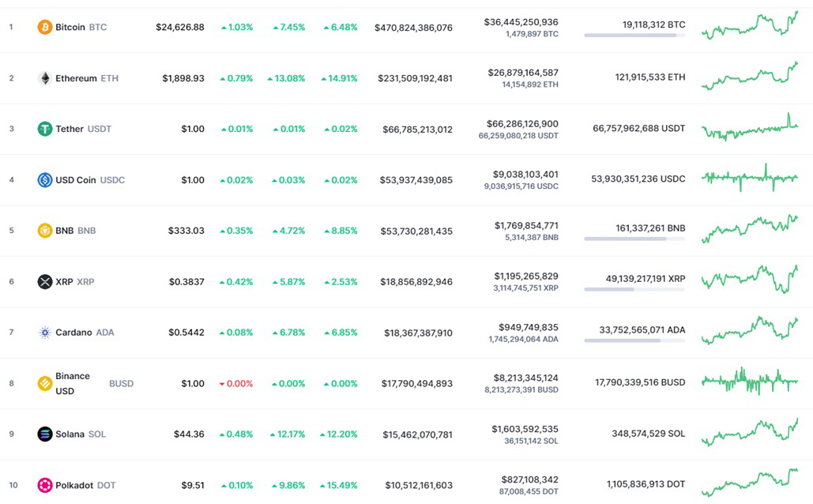Click the USD Coin blue logo

point(45,180)
